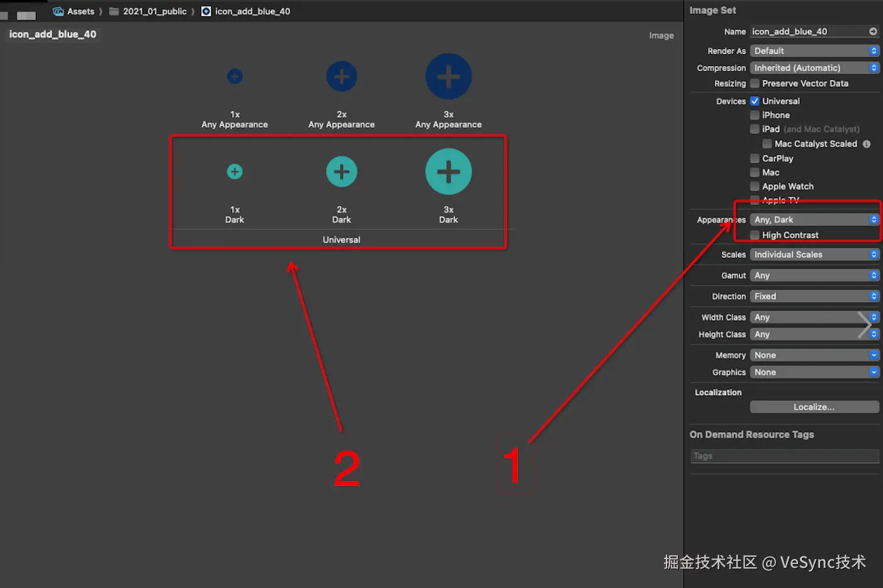Open the Width Class dropdown
Image resolution: width=883 pixels, height=588 pixels.
point(814,318)
